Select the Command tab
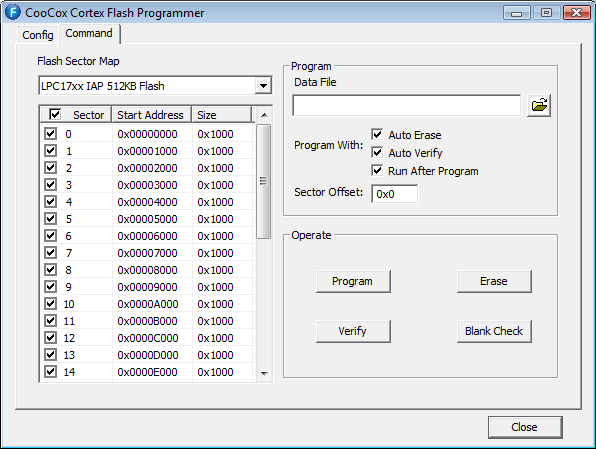 click(89, 33)
